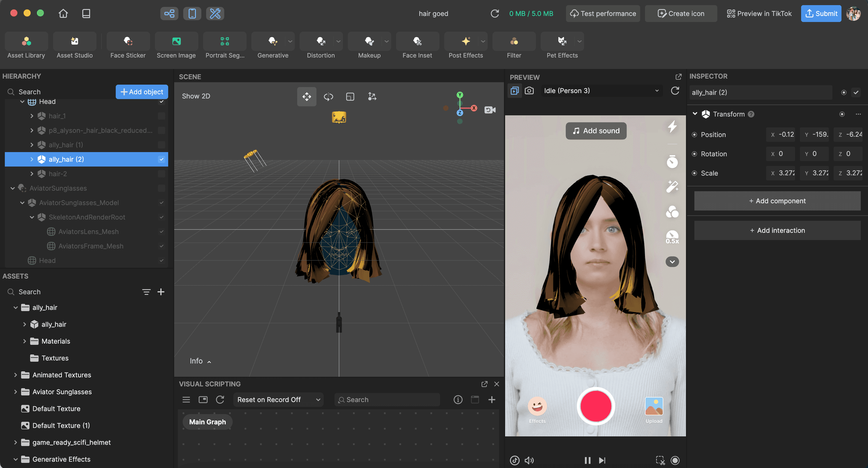Click the flash lightning icon in preview

tap(672, 126)
